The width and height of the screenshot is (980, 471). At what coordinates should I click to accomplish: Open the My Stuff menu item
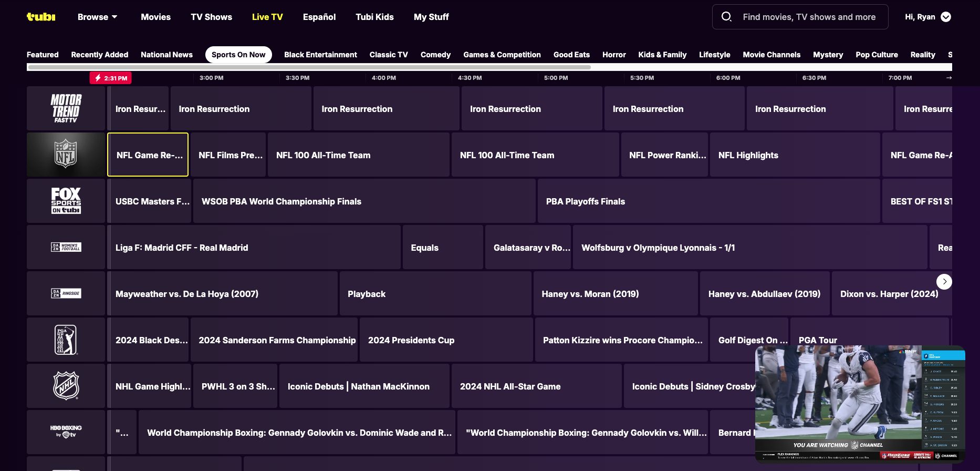[x=431, y=17]
